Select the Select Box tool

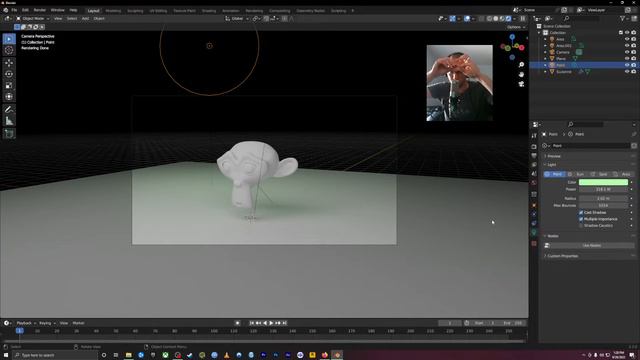point(9,39)
